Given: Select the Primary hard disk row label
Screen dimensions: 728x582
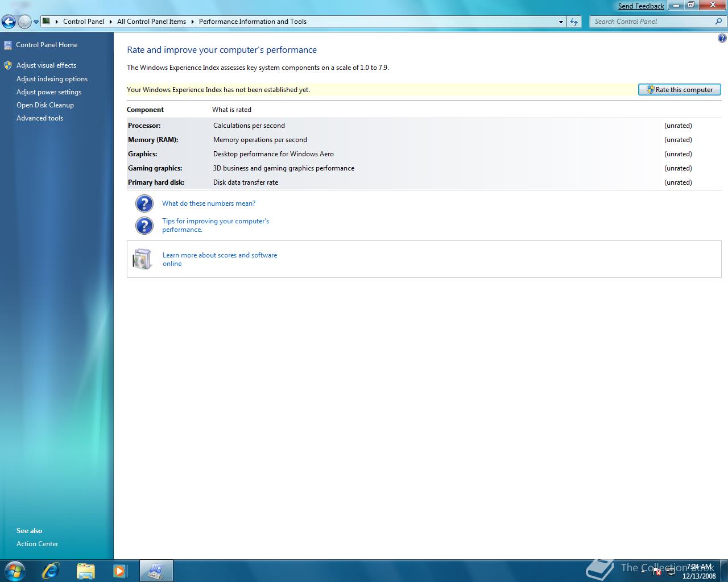Looking at the screenshot, I should coord(156,182).
